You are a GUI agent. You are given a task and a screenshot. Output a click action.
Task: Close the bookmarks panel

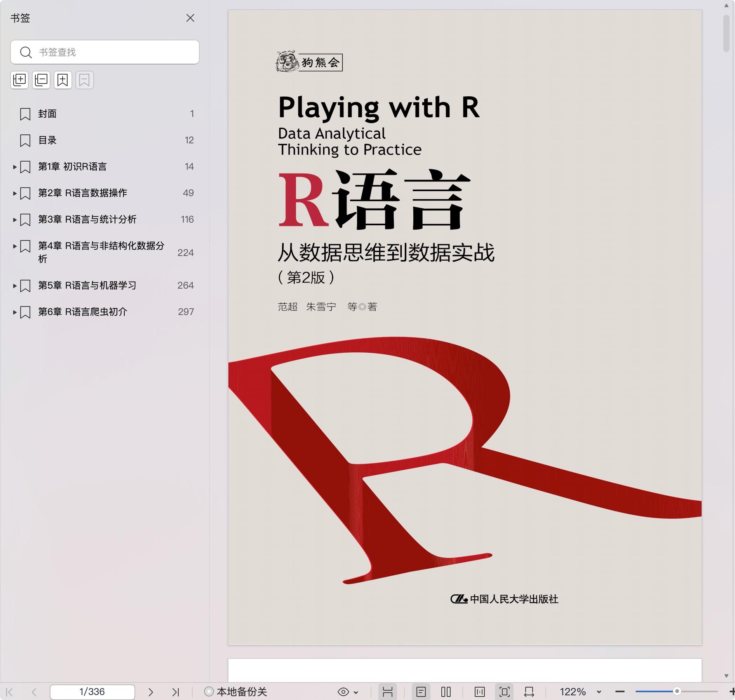[x=190, y=18]
